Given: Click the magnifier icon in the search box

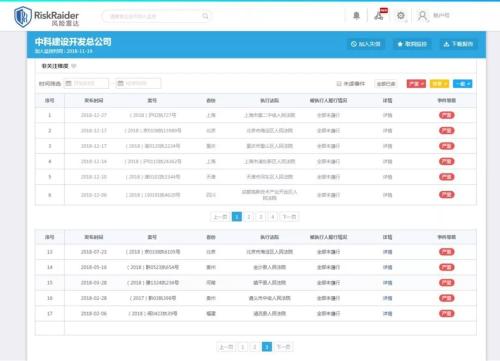Looking at the screenshot, I should click(205, 16).
